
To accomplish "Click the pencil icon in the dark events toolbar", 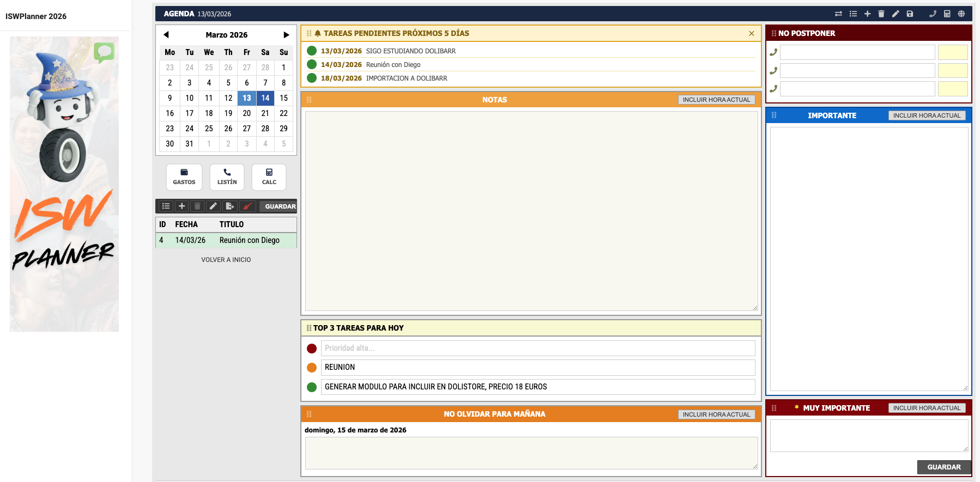I will click(x=213, y=206).
